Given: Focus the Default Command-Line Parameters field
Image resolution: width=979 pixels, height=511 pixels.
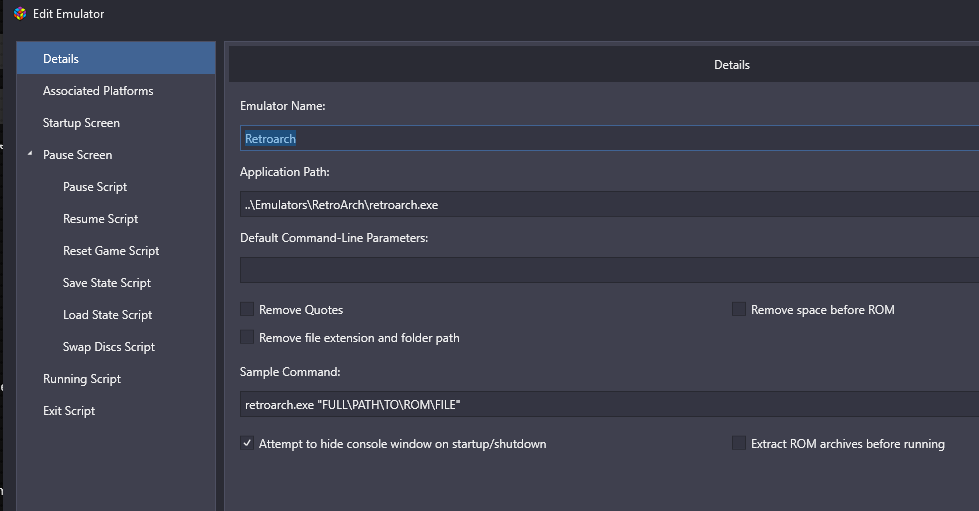Looking at the screenshot, I should (x=609, y=270).
